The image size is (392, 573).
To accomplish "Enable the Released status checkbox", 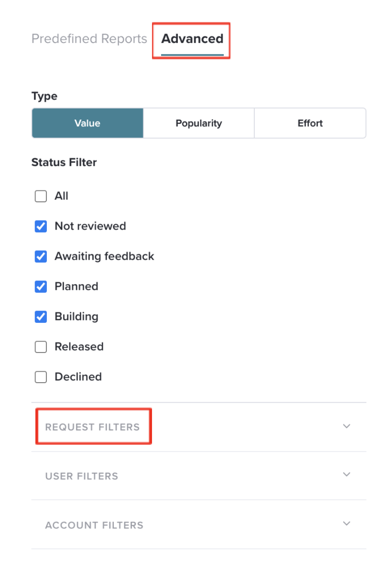I will point(41,347).
